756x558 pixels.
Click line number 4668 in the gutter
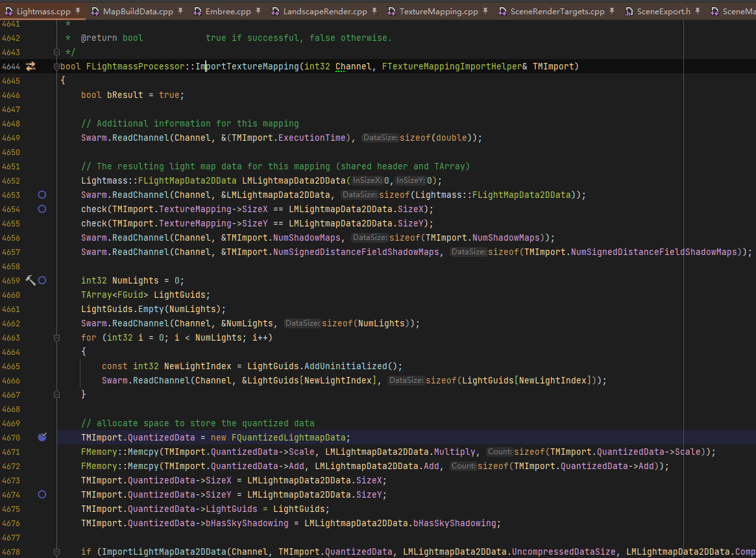coord(11,409)
